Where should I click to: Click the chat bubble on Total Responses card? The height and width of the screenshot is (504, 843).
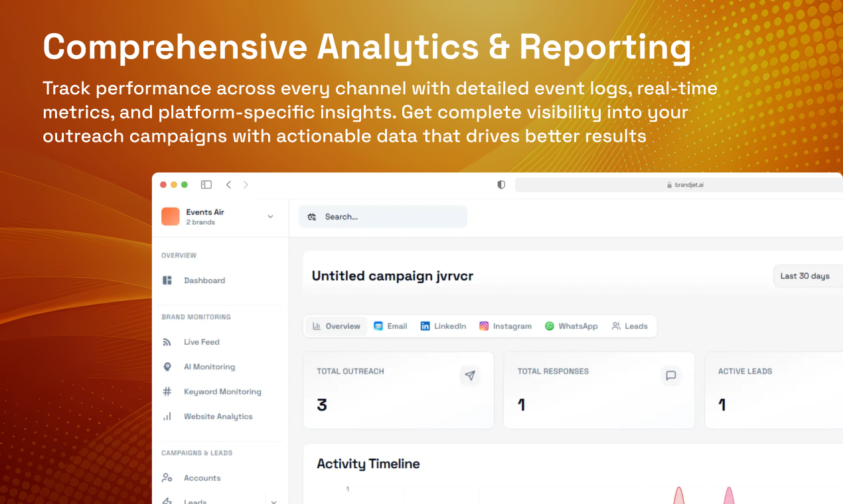tap(671, 375)
